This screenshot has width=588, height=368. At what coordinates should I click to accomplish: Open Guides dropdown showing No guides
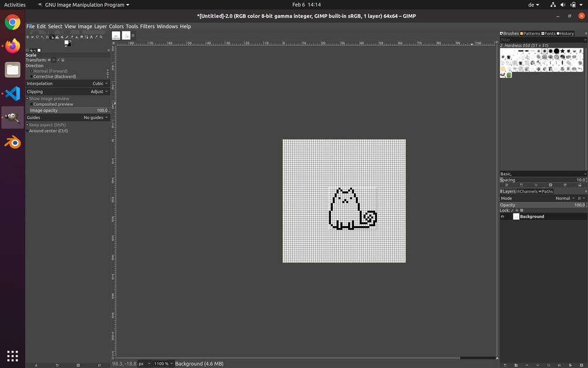pyautogui.click(x=68, y=118)
